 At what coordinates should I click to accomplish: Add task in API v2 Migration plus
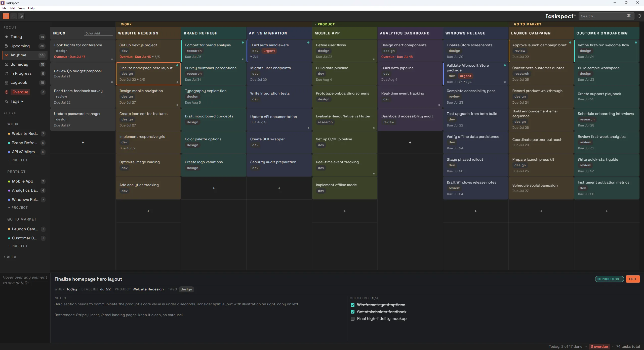point(279,188)
